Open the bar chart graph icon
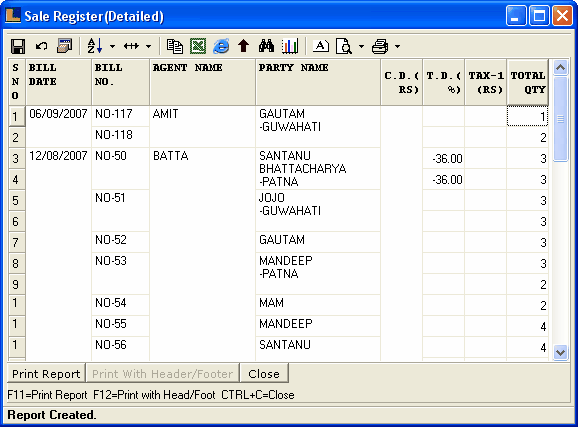The width and height of the screenshot is (578, 427). tap(290, 46)
